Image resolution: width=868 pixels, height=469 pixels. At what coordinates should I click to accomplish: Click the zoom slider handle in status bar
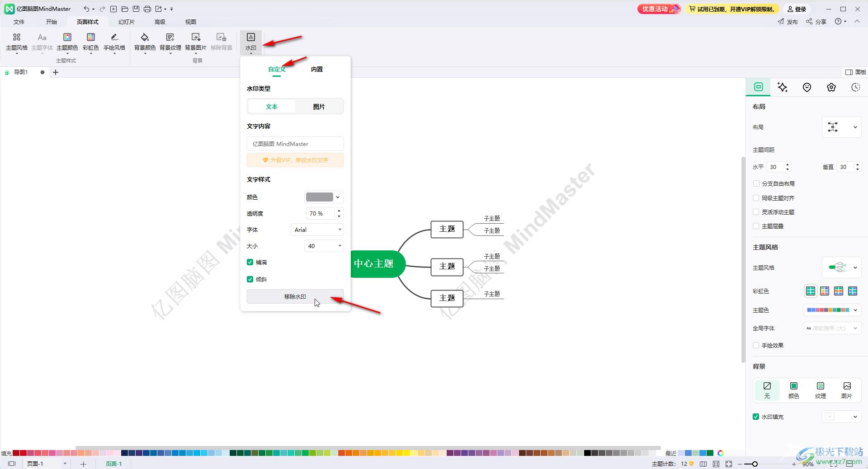click(x=755, y=464)
